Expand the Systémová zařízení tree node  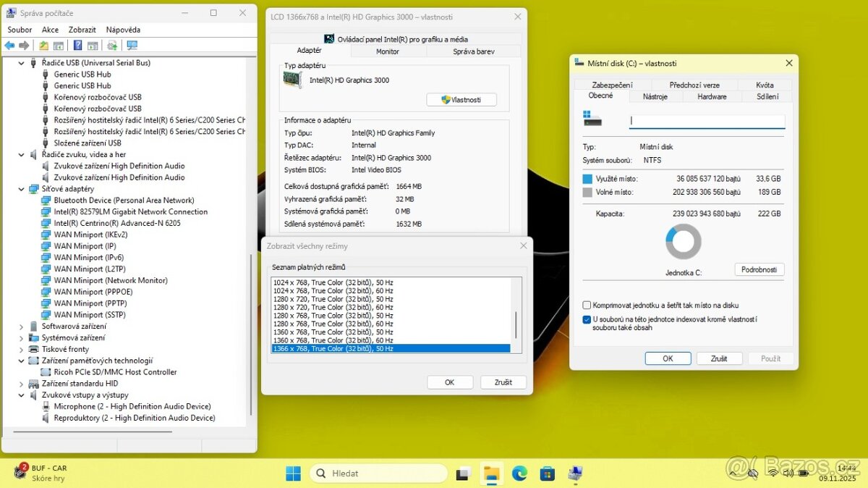coord(21,337)
